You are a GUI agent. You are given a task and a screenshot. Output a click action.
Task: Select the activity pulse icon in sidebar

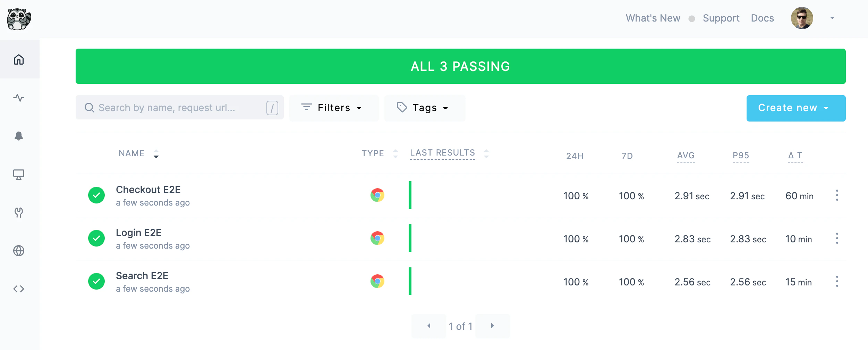[19, 98]
